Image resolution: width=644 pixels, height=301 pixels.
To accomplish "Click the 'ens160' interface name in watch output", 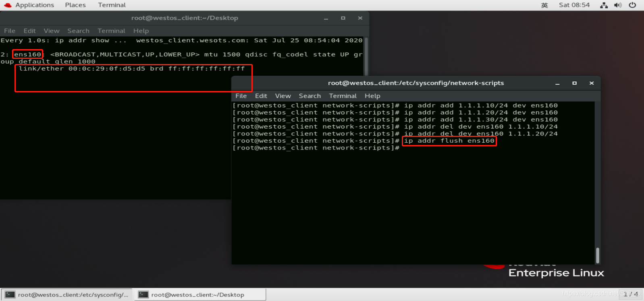I will pyautogui.click(x=28, y=54).
